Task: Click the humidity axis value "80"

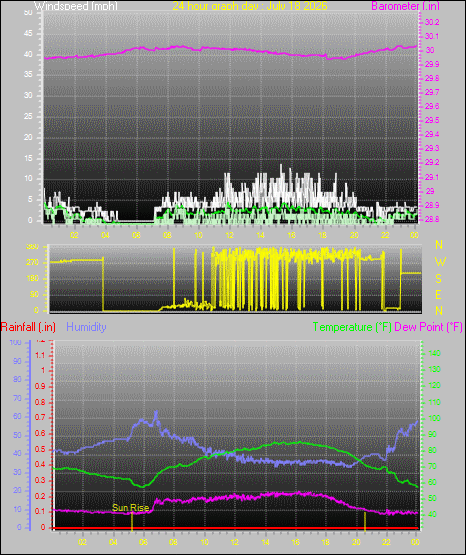Action: [17, 379]
